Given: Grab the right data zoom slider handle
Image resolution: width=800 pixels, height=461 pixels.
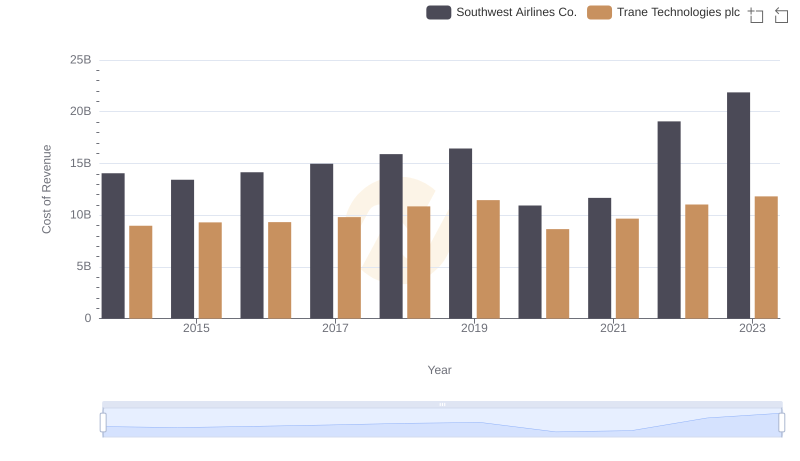Looking at the screenshot, I should 781,423.
